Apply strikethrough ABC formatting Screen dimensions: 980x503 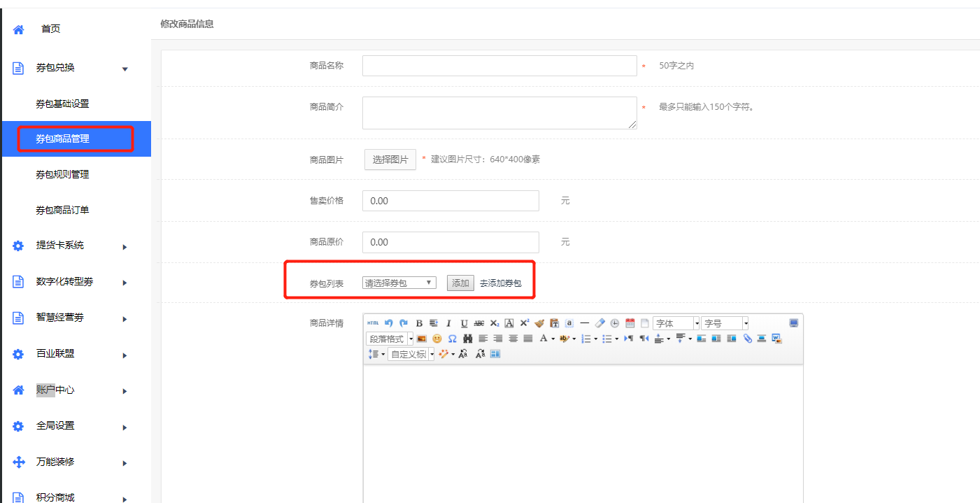tap(479, 323)
